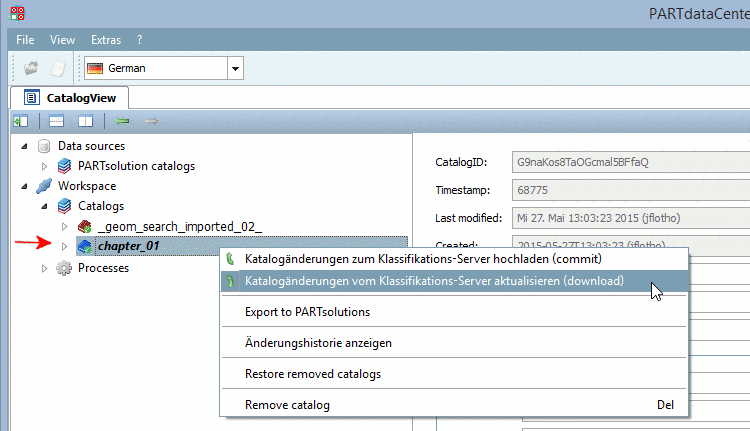
Task: Click the Workspace connector icon
Action: pyautogui.click(x=44, y=186)
